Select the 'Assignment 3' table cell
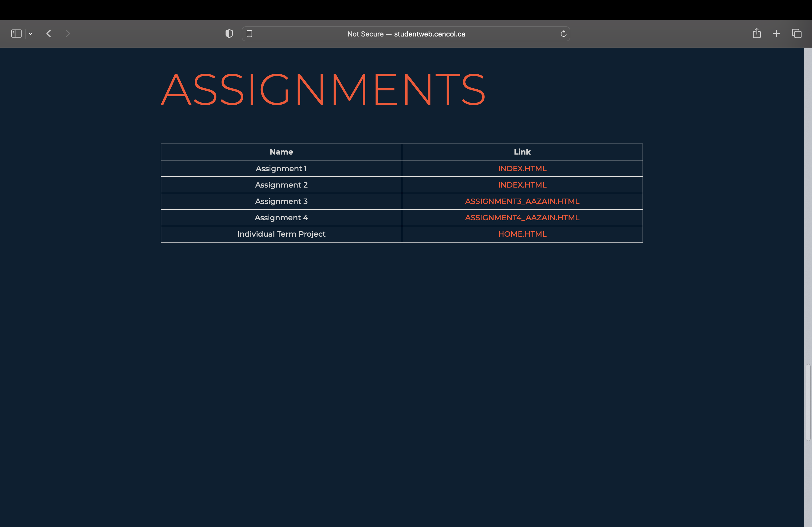Screen dimensions: 812x527 point(281,201)
